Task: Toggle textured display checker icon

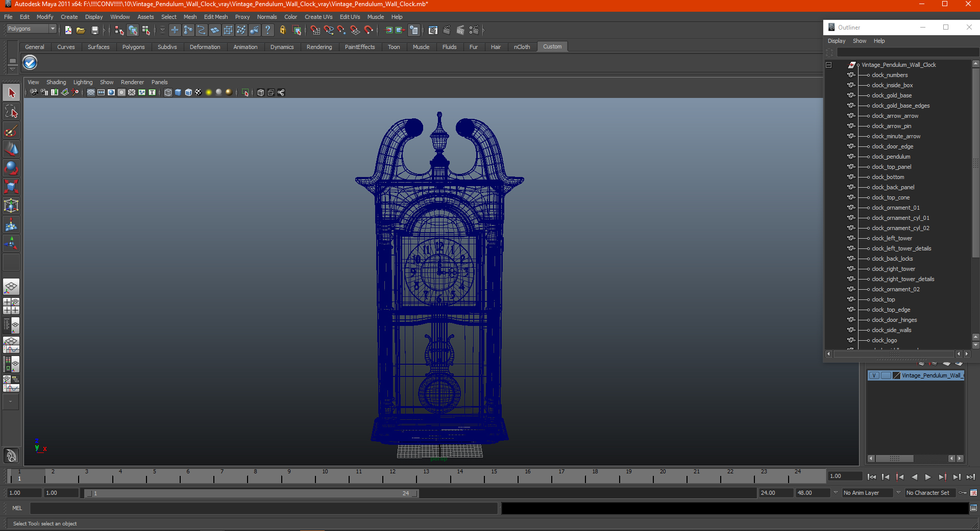Action: [199, 92]
